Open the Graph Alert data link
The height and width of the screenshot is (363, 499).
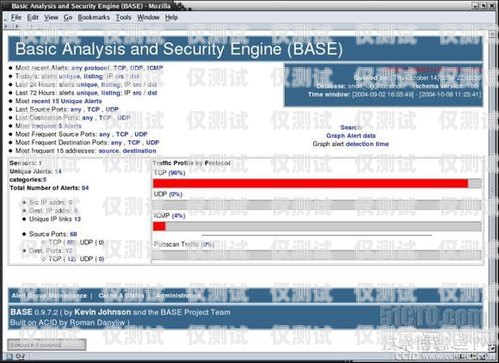(x=351, y=136)
